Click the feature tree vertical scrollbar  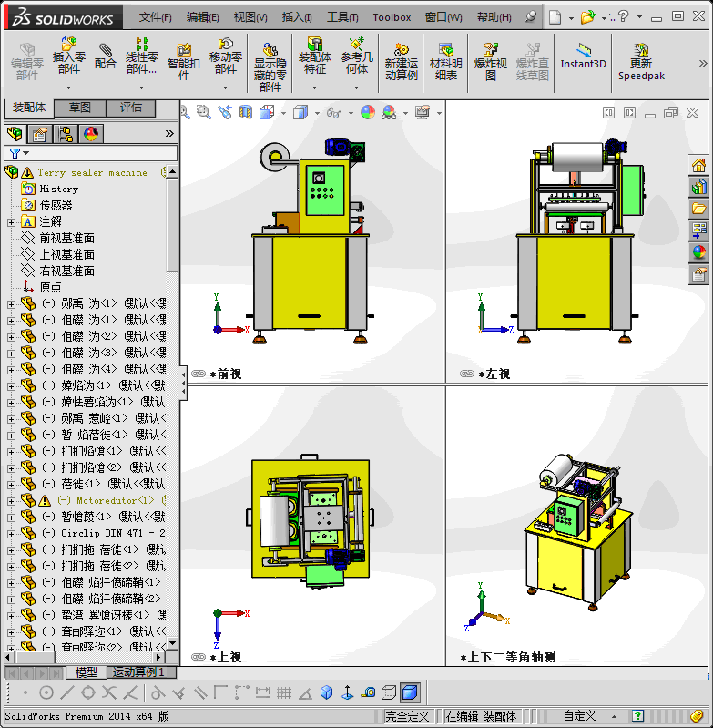(x=173, y=225)
